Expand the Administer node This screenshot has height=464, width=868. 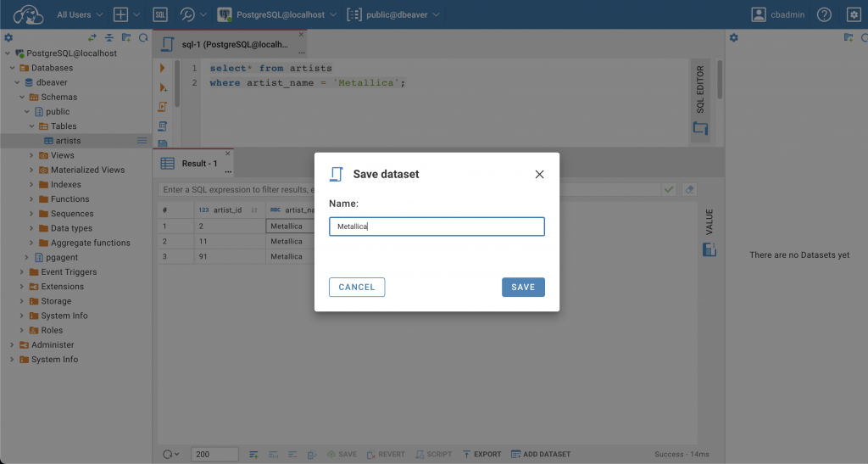pyautogui.click(x=12, y=345)
